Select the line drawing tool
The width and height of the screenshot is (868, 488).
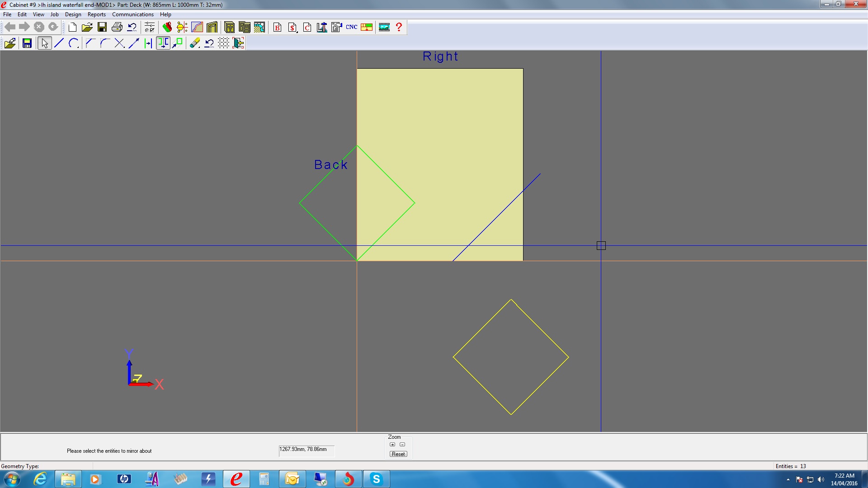coord(59,43)
